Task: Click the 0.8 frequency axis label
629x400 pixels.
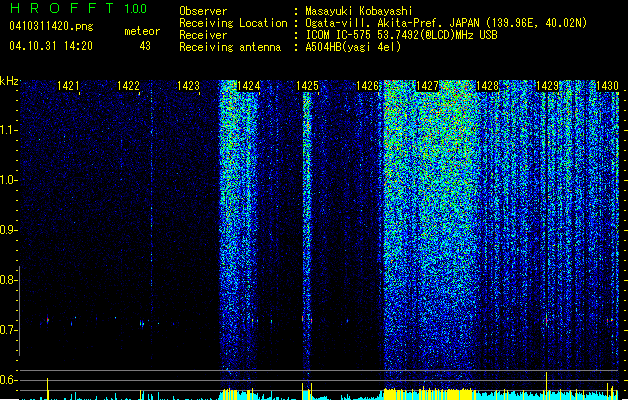Action: pyautogui.click(x=8, y=280)
